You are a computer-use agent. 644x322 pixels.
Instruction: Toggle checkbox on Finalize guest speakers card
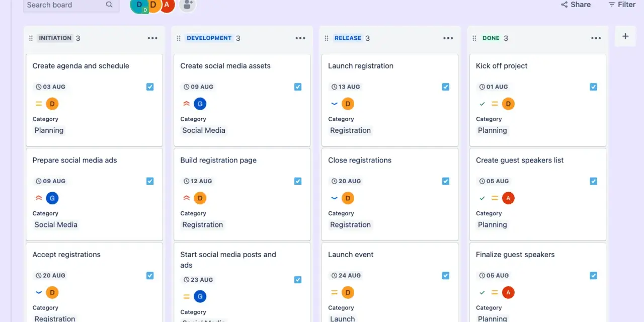click(x=594, y=275)
